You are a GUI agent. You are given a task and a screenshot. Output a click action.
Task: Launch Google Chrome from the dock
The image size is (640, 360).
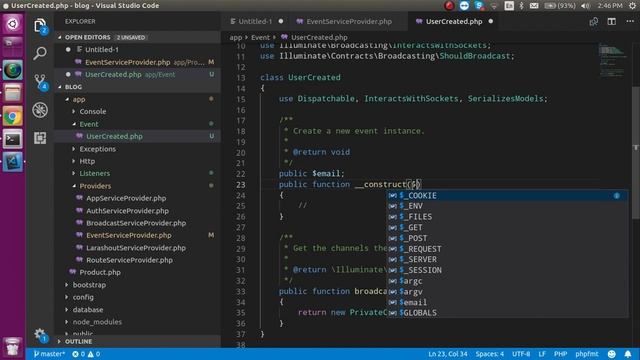tap(13, 117)
